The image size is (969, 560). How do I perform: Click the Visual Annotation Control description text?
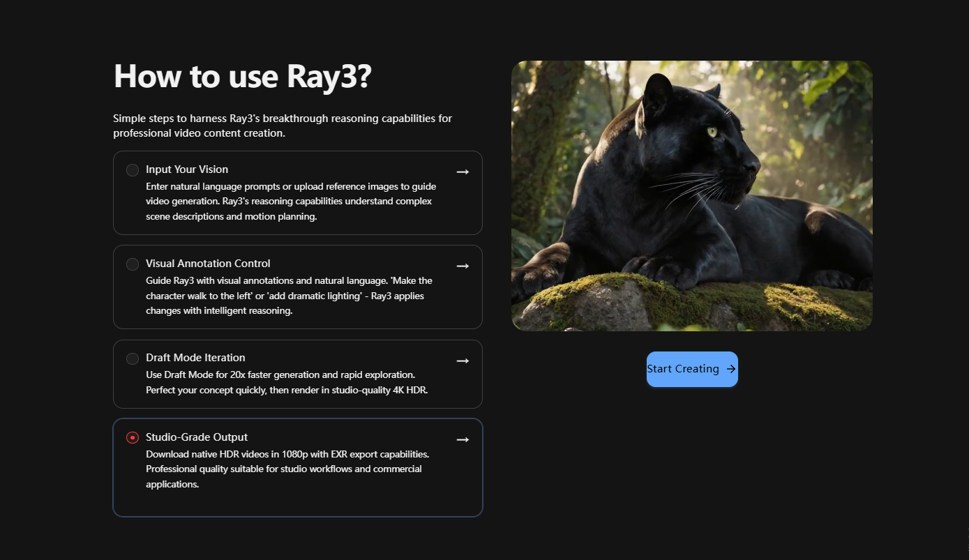point(289,296)
